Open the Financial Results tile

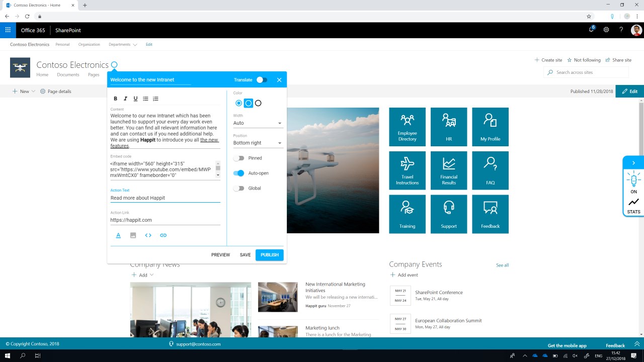449,170
